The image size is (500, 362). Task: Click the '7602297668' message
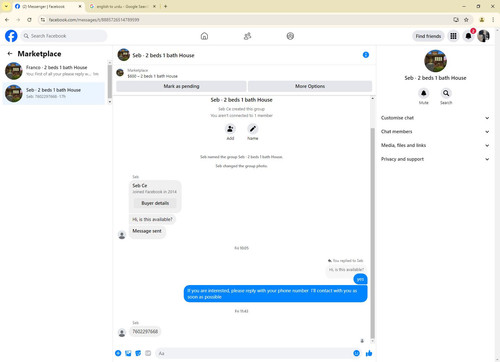145,332
